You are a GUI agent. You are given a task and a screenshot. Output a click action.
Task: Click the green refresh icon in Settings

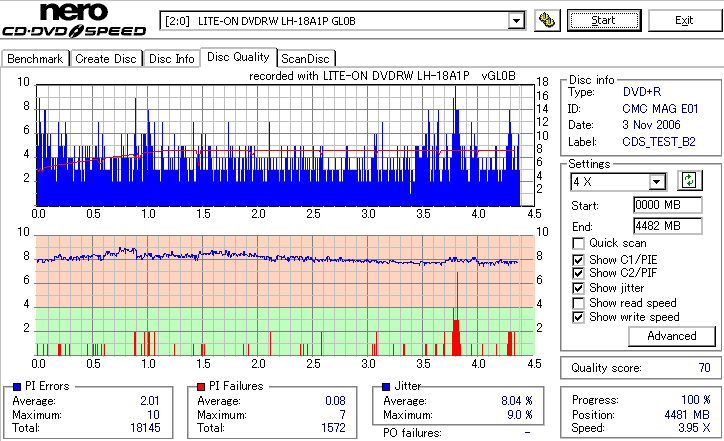[689, 181]
